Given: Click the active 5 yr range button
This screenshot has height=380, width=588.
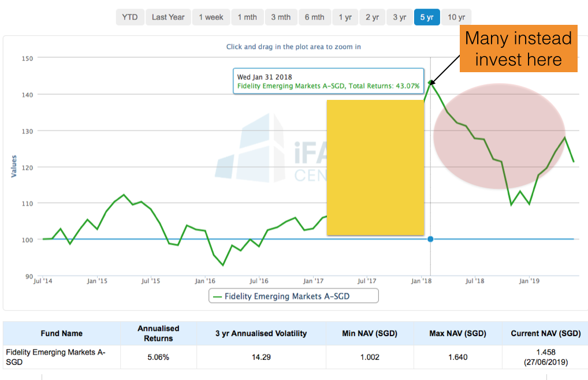Looking at the screenshot, I should tap(427, 17).
